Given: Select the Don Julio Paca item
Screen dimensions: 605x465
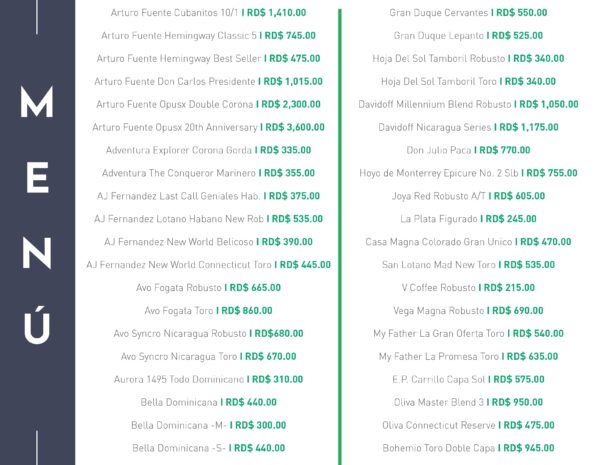Looking at the screenshot, I should pos(468,150).
